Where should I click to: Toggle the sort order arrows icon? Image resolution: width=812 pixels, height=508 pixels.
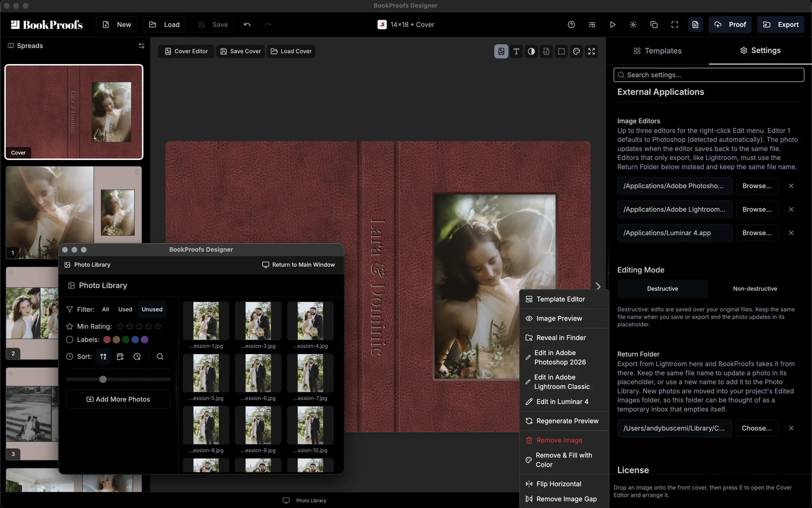coord(103,357)
